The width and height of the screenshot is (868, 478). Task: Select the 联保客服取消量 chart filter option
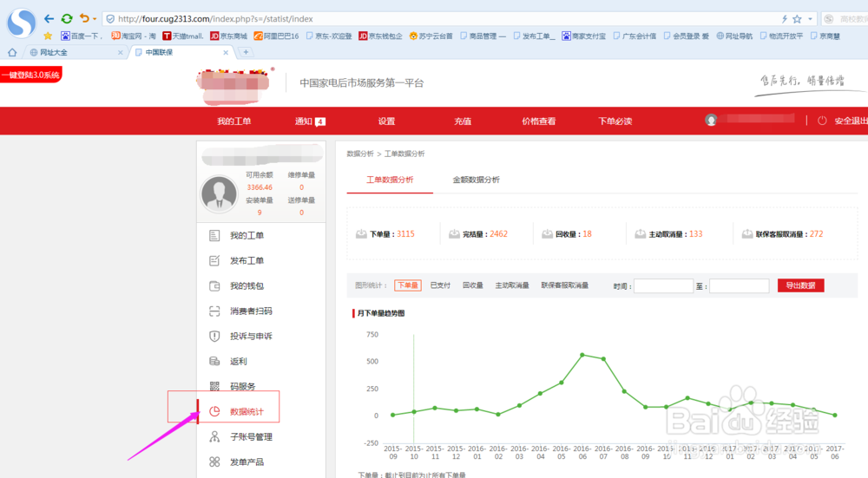[565, 285]
